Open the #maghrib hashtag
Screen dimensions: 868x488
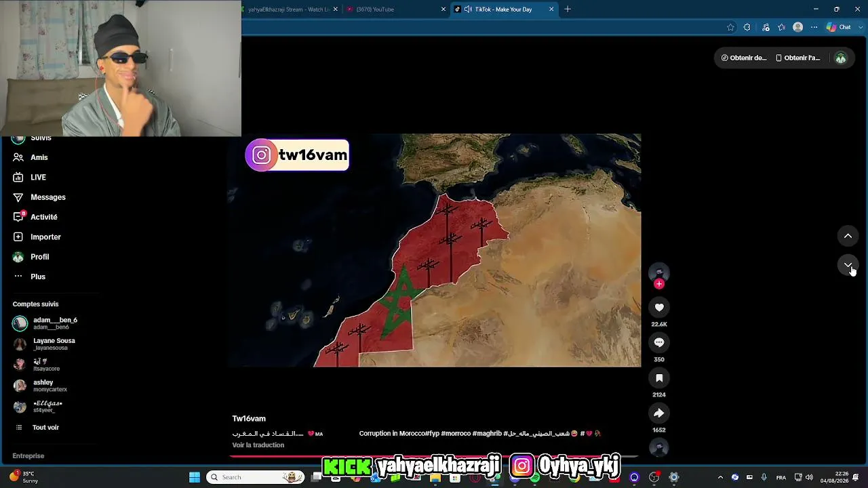tap(487, 434)
